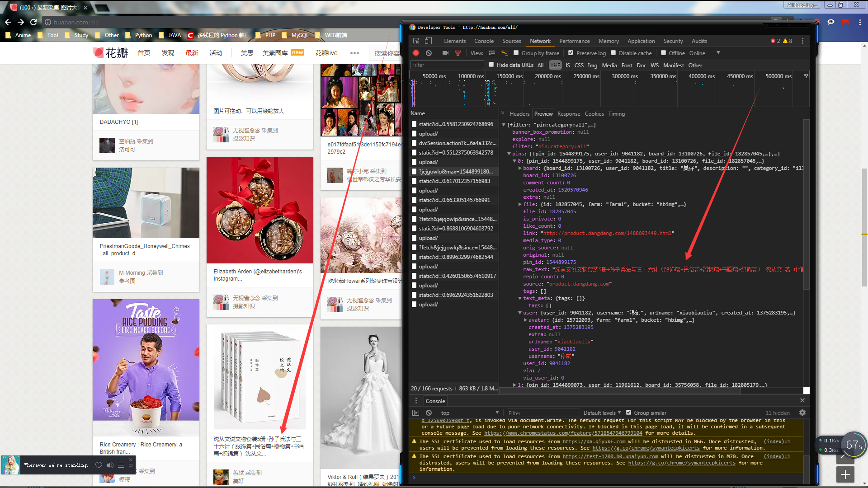This screenshot has height=488, width=868.
Task: Click the chromestatus.com feature link
Action: pyautogui.click(x=563, y=433)
